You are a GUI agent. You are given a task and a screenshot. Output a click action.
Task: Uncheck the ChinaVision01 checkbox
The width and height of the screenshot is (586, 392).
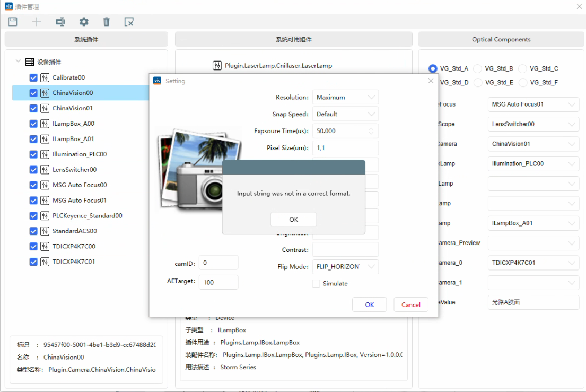(33, 108)
